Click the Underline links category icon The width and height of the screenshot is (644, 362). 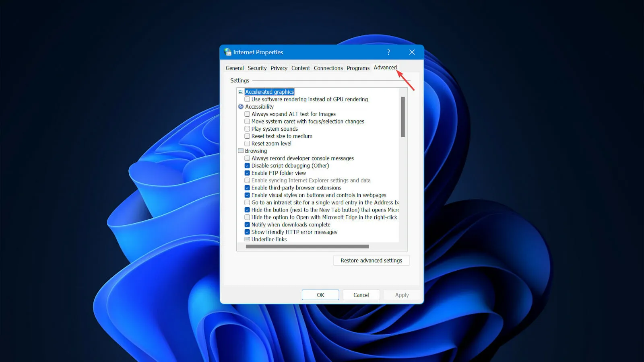pyautogui.click(x=247, y=239)
